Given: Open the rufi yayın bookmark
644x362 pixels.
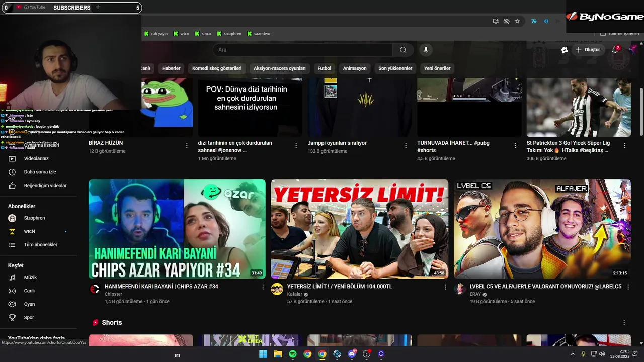Looking at the screenshot, I should (x=156, y=34).
